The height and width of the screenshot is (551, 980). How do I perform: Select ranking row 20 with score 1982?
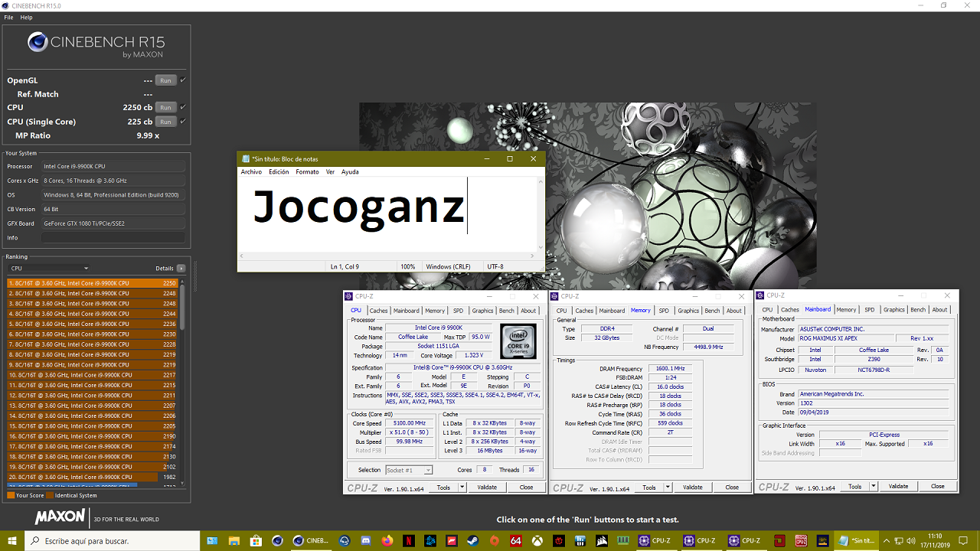pyautogui.click(x=93, y=477)
